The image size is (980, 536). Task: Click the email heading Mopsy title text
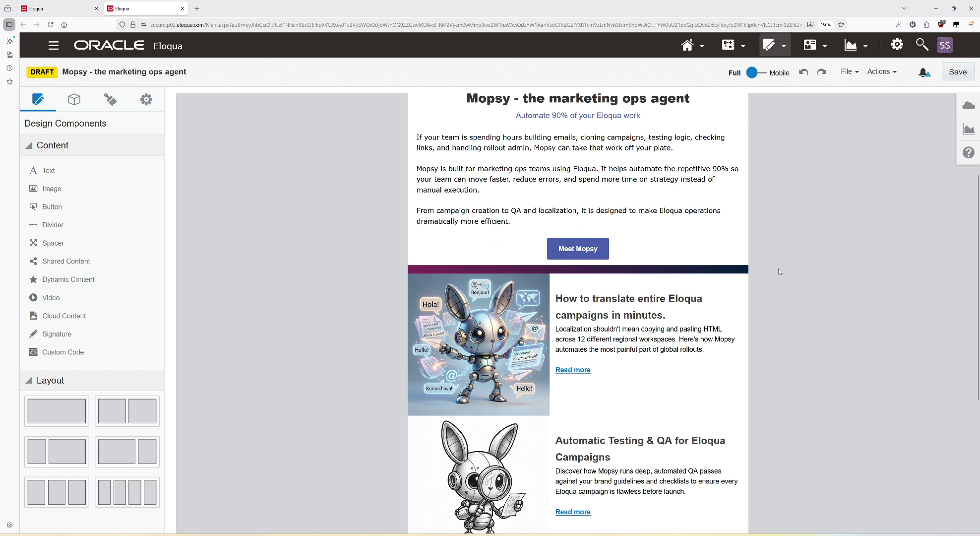pos(578,98)
